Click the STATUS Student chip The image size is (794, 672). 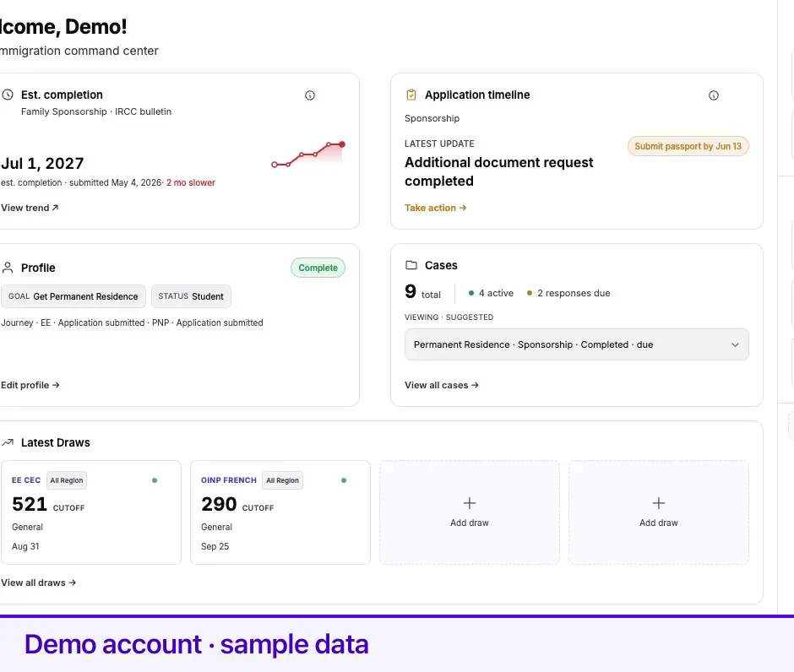point(191,296)
